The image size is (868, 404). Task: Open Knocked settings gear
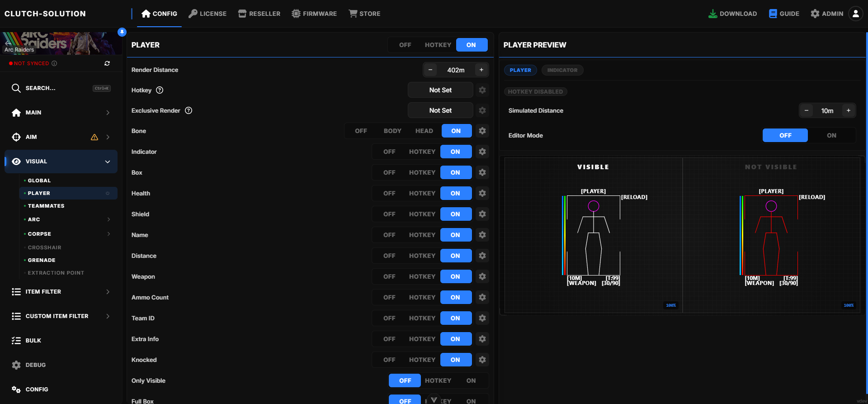[482, 360]
